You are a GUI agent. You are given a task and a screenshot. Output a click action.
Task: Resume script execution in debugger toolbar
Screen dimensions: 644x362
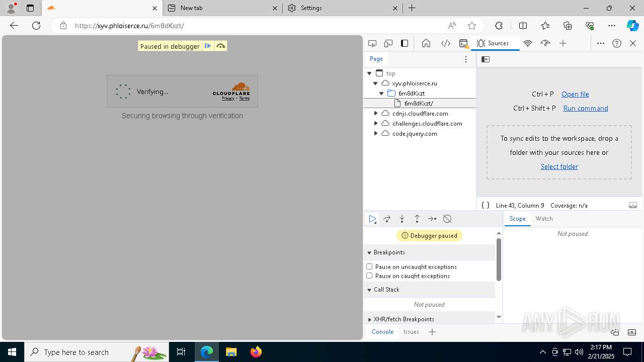pos(372,219)
